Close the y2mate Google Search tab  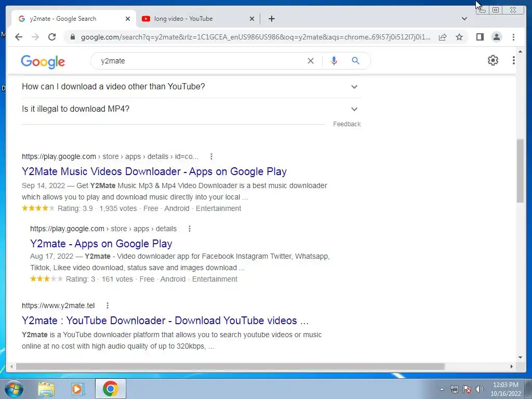(x=128, y=19)
